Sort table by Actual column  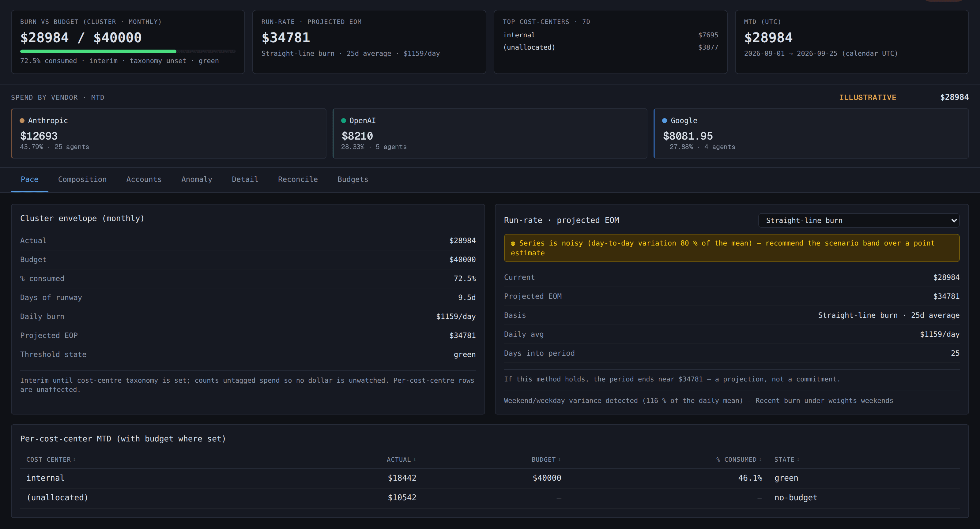point(401,460)
